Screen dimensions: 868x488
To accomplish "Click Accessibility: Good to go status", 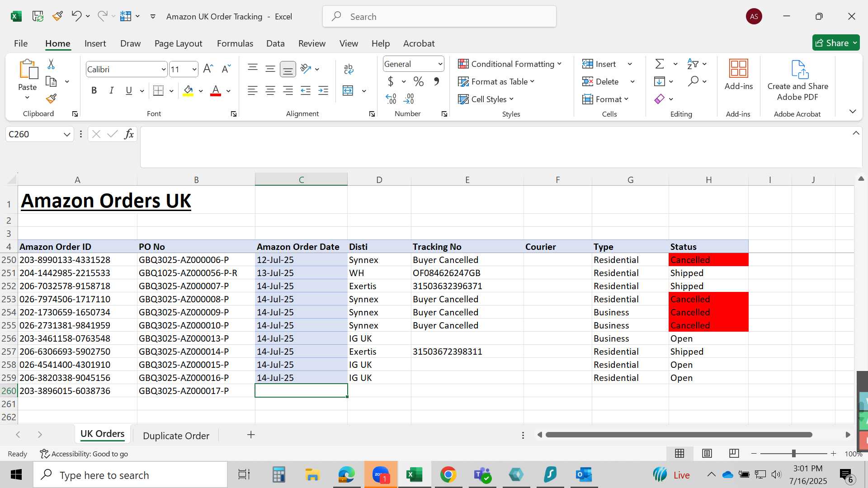I will click(84, 454).
